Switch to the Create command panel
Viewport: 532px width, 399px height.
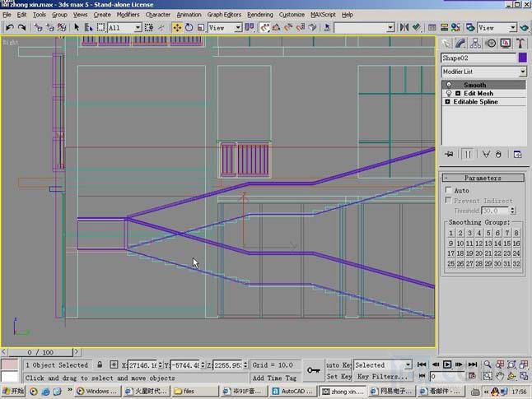[x=446, y=44]
